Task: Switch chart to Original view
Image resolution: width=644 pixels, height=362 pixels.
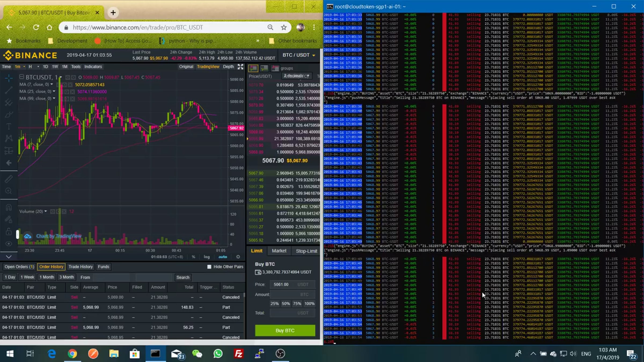Action: pyautogui.click(x=186, y=67)
